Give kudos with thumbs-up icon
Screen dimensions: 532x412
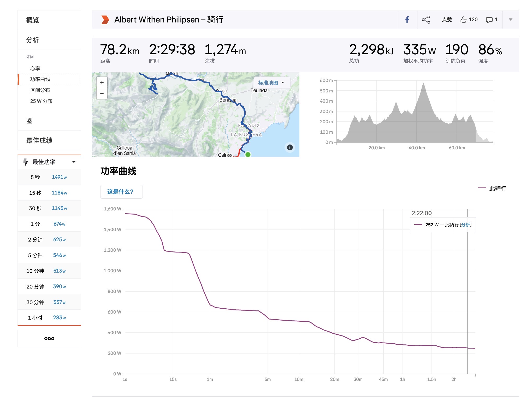463,20
